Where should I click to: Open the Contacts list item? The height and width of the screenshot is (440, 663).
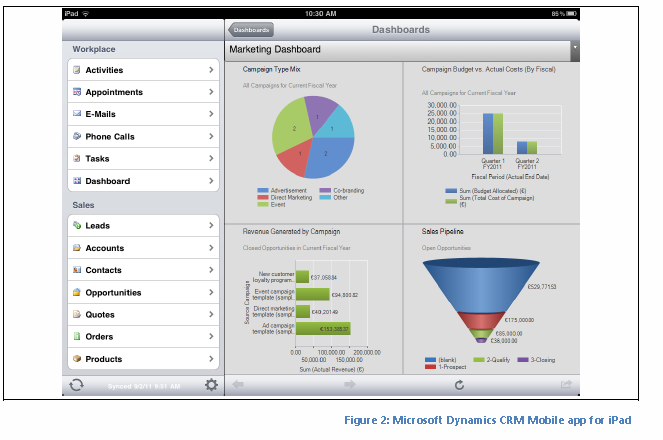[143, 270]
